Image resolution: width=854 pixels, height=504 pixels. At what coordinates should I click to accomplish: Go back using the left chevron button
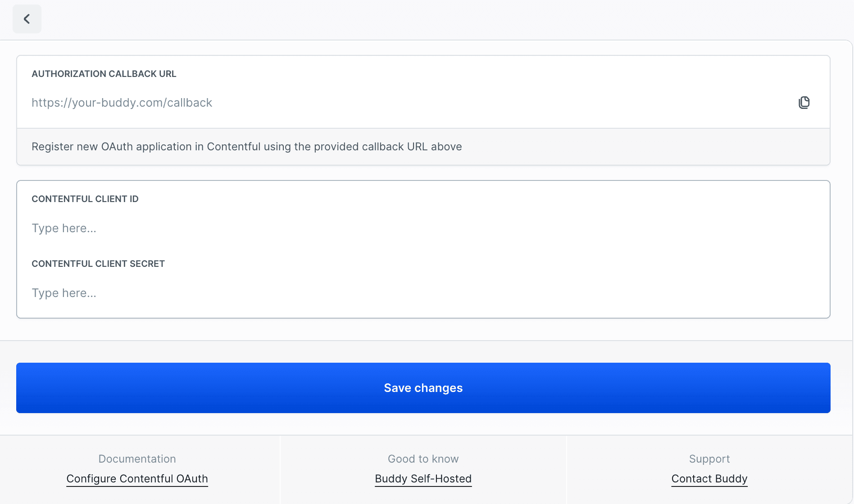point(27,19)
